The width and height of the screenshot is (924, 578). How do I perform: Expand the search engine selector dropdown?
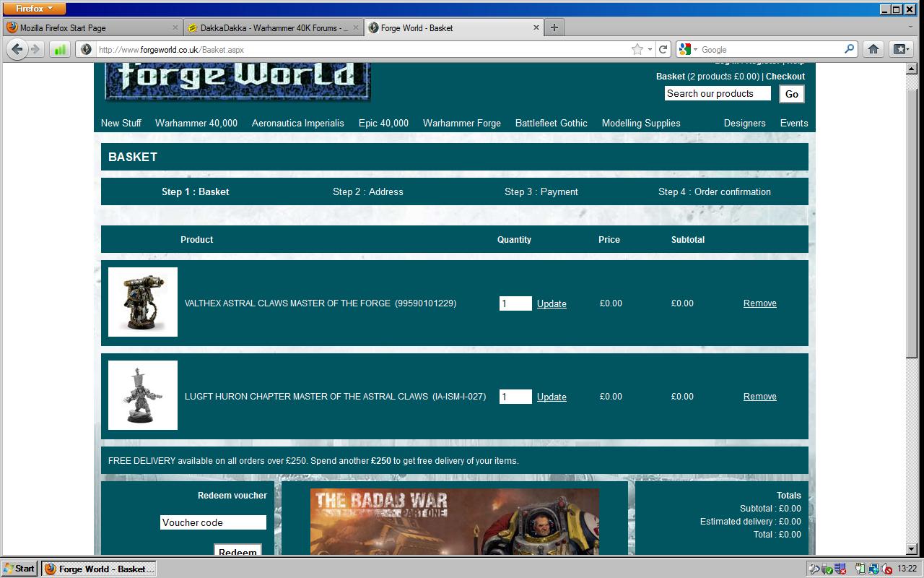tap(688, 49)
